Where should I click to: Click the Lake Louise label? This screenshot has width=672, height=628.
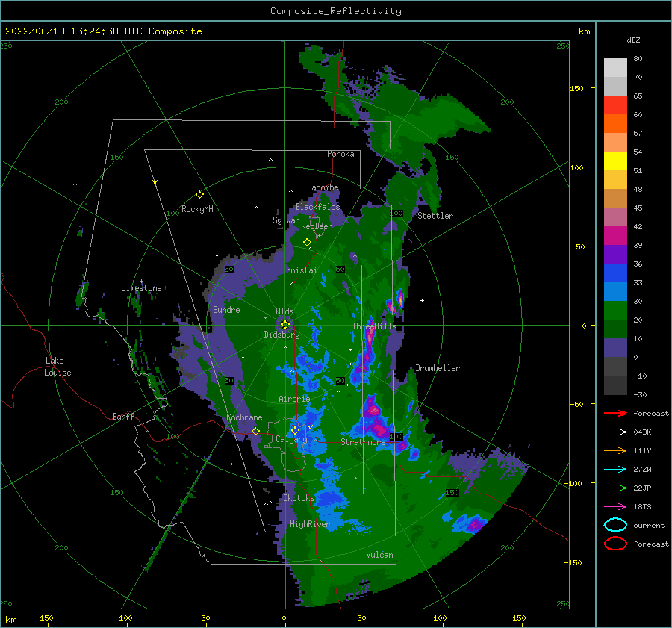[x=57, y=367]
